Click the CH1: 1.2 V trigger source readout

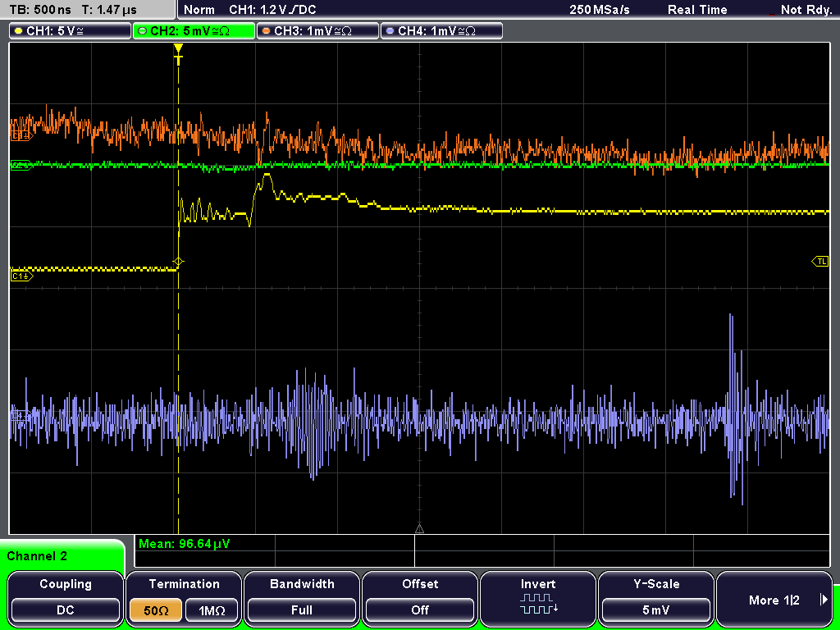(x=272, y=10)
